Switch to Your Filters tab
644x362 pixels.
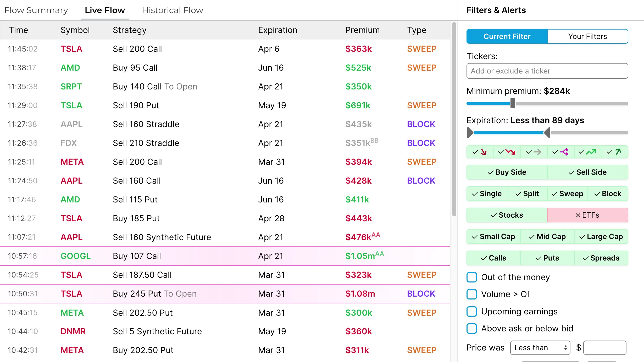point(587,36)
